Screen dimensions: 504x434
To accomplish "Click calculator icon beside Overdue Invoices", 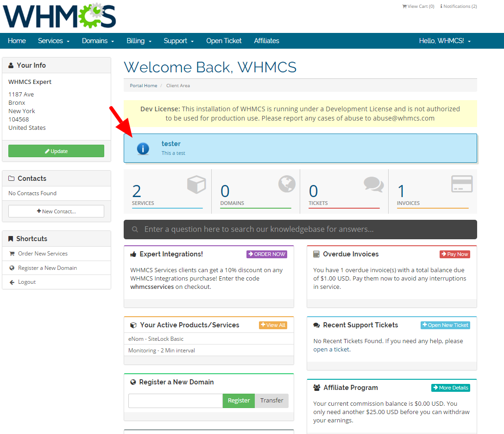I will [x=316, y=254].
